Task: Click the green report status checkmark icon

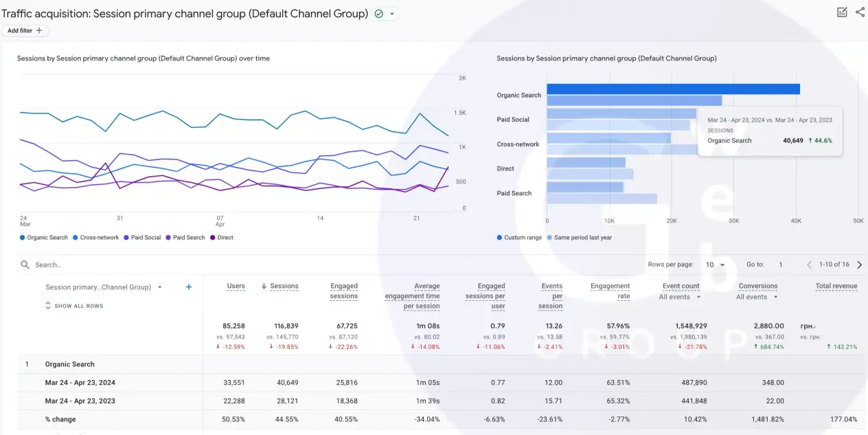Action: [379, 14]
